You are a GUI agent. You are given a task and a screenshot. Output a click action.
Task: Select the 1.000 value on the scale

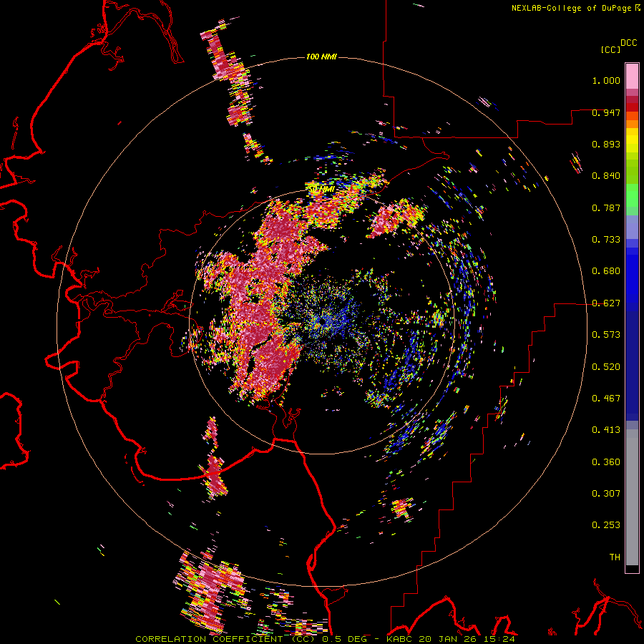606,80
